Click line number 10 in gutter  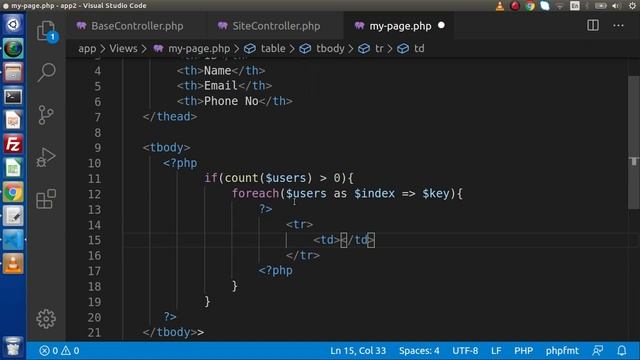point(94,163)
